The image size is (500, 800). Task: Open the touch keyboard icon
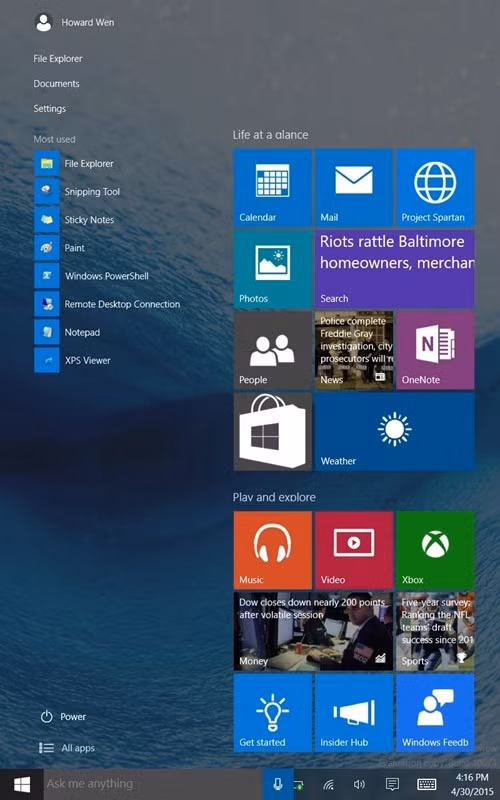click(426, 784)
